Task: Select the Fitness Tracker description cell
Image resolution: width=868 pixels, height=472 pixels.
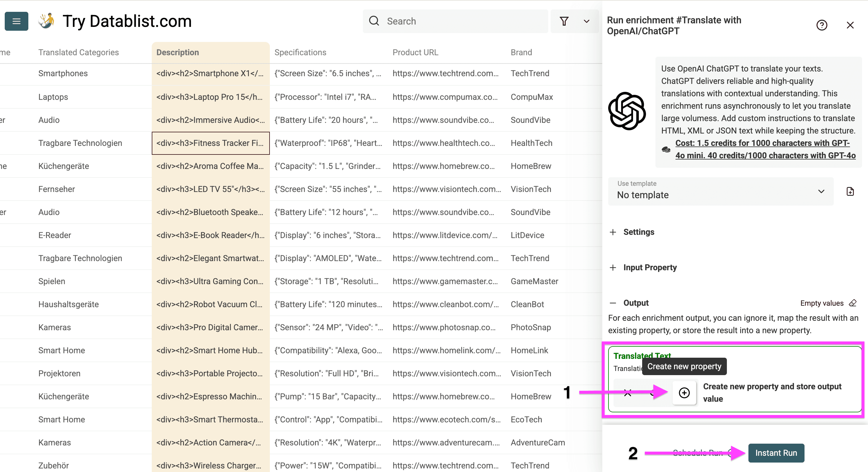Action: pyautogui.click(x=211, y=143)
